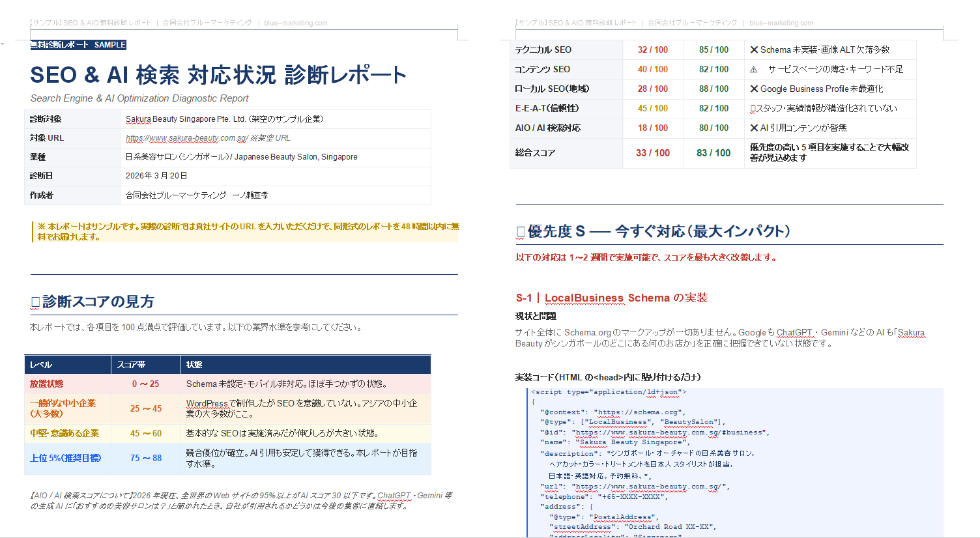The image size is (980, 538).
Task: Select the 放置状態 level cell
Action: [x=68, y=384]
